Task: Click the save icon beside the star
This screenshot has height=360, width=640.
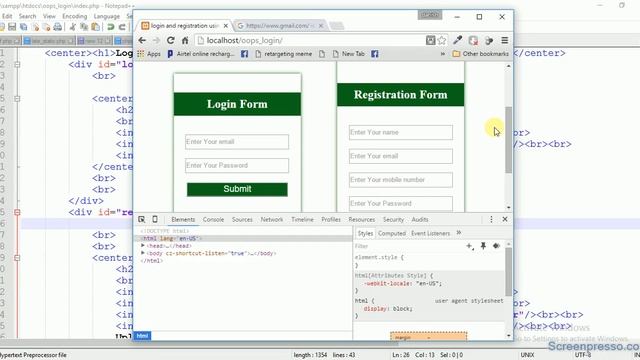Action: pyautogui.click(x=430, y=40)
